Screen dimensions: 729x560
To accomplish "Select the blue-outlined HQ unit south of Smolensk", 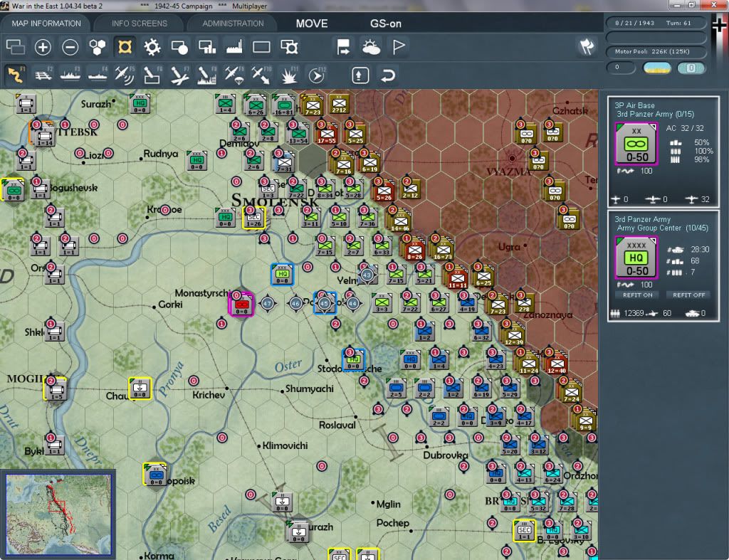I will pyautogui.click(x=282, y=274).
